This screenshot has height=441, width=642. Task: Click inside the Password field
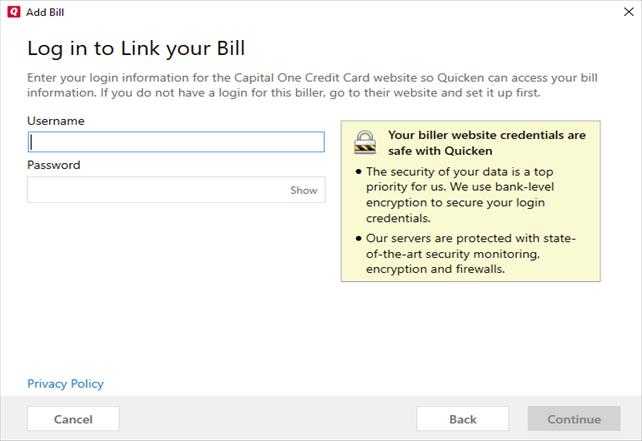pyautogui.click(x=155, y=190)
